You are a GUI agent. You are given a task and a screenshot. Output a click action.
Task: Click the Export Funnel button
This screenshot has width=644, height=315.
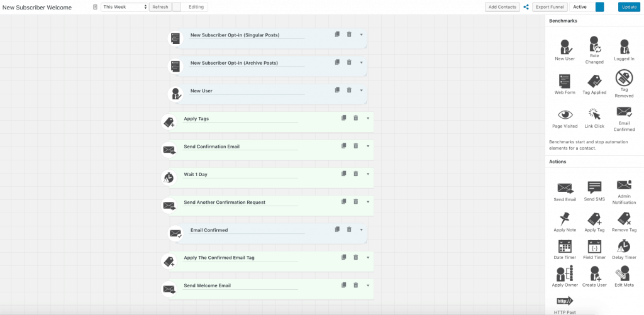click(x=550, y=7)
